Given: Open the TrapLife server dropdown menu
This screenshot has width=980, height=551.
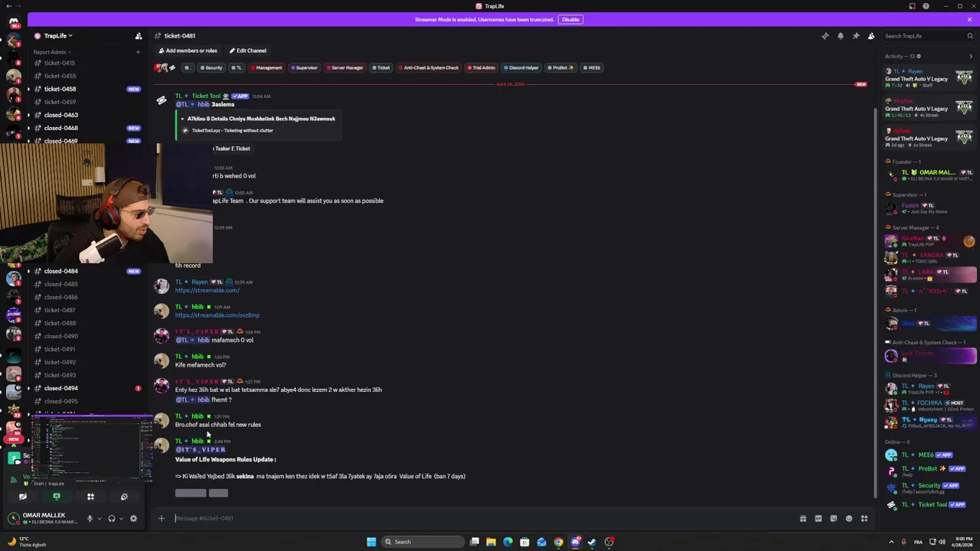Looking at the screenshot, I should (58, 36).
